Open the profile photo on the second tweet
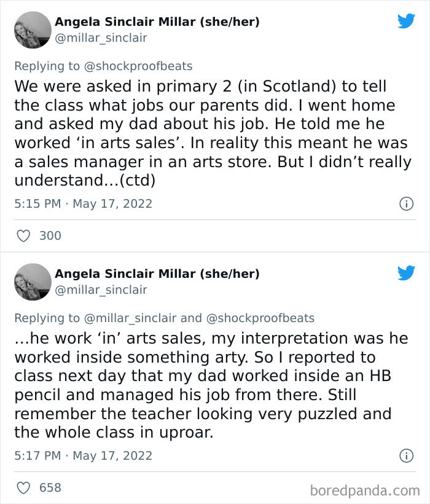Screen dimensions: 430x504 click(x=33, y=282)
